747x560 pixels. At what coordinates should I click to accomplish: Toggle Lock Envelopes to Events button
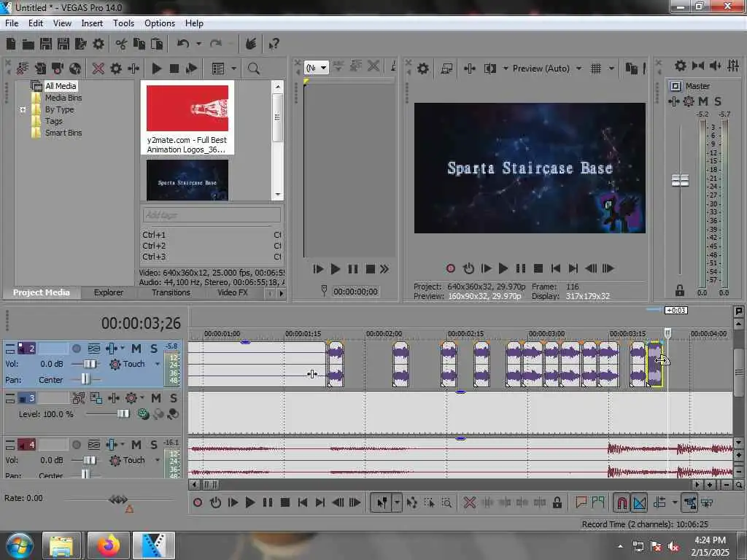[690, 502]
